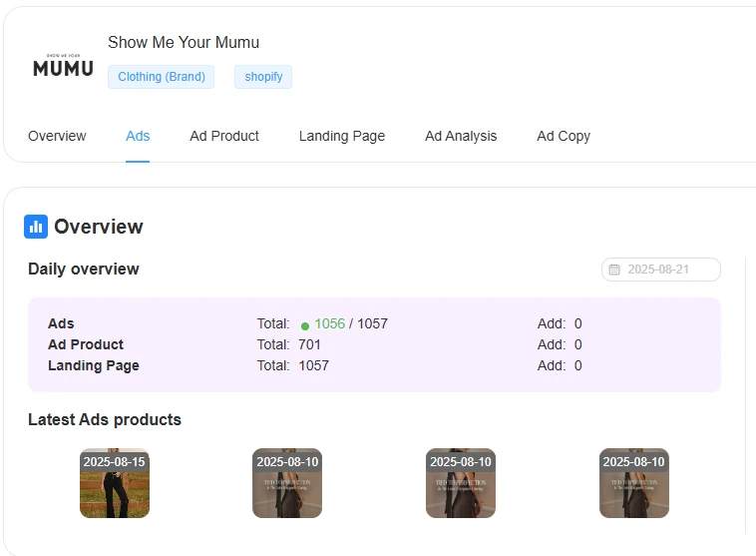The width and height of the screenshot is (756, 556).
Task: Open the Ad Analysis tab
Action: [461, 136]
